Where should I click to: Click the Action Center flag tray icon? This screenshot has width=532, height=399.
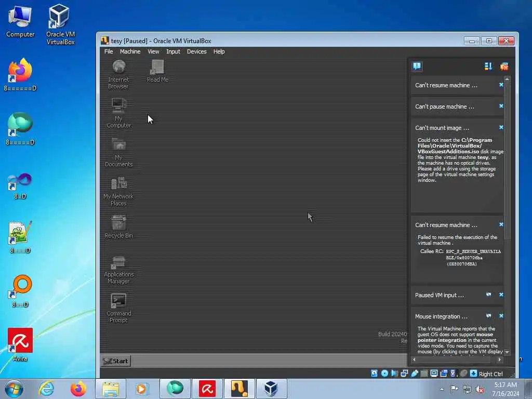coord(454,389)
